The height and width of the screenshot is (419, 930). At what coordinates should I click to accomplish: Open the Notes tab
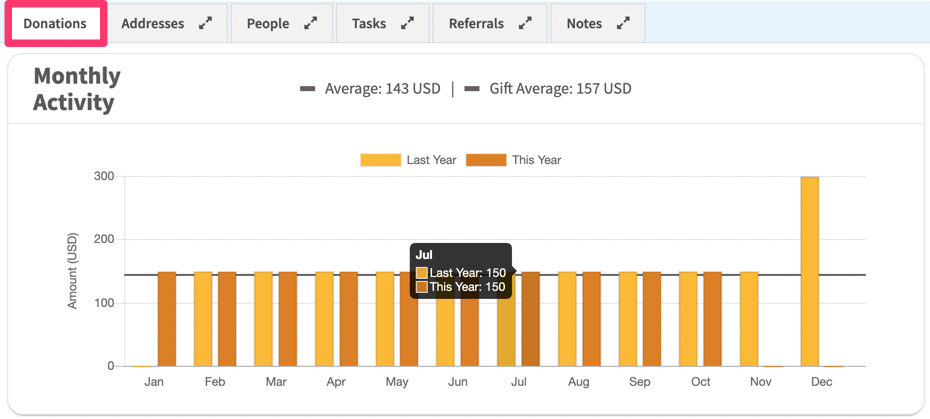pyautogui.click(x=584, y=24)
